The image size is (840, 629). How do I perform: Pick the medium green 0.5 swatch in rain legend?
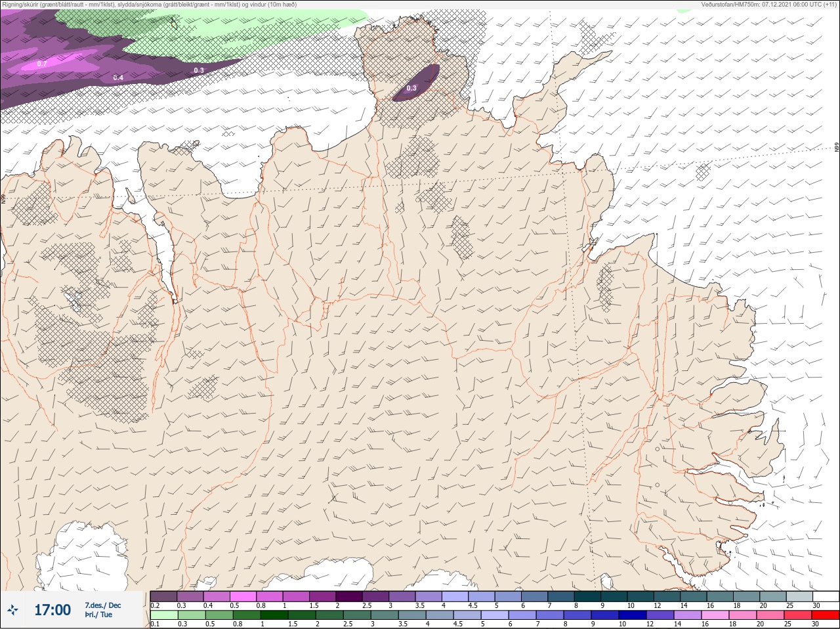click(x=220, y=615)
